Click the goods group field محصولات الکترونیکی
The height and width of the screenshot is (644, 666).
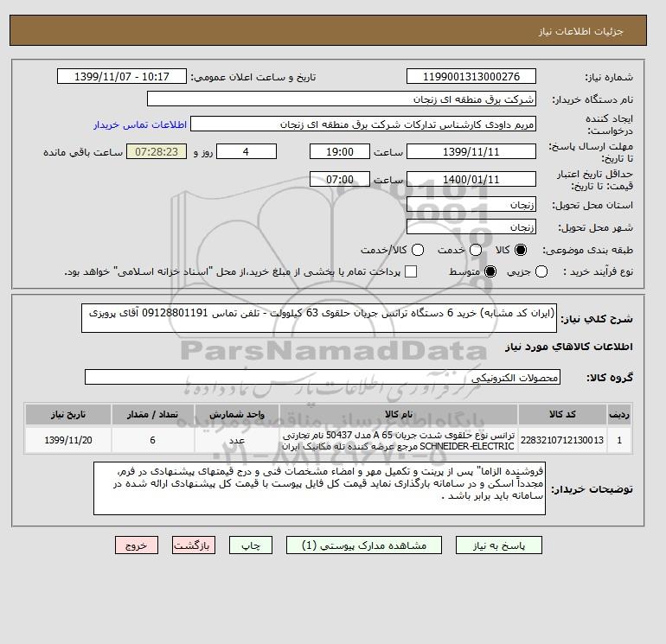pos(323,377)
